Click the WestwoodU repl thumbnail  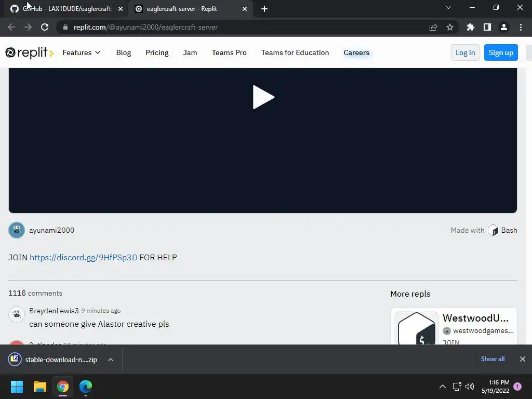pos(417,328)
